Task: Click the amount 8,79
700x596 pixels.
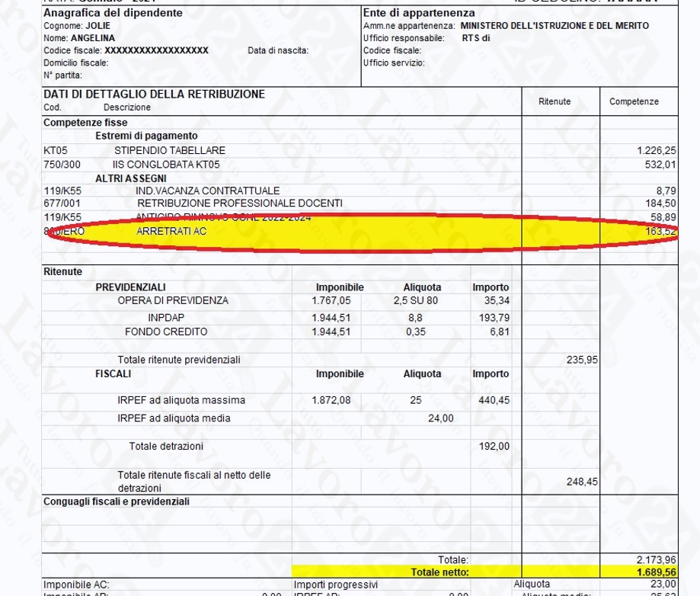Action: click(666, 191)
